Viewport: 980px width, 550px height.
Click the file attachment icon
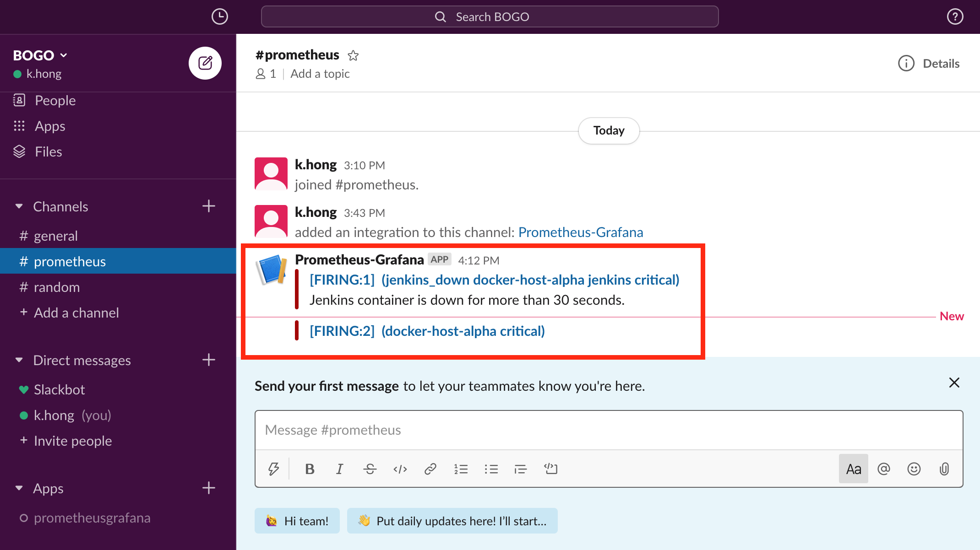coord(946,469)
